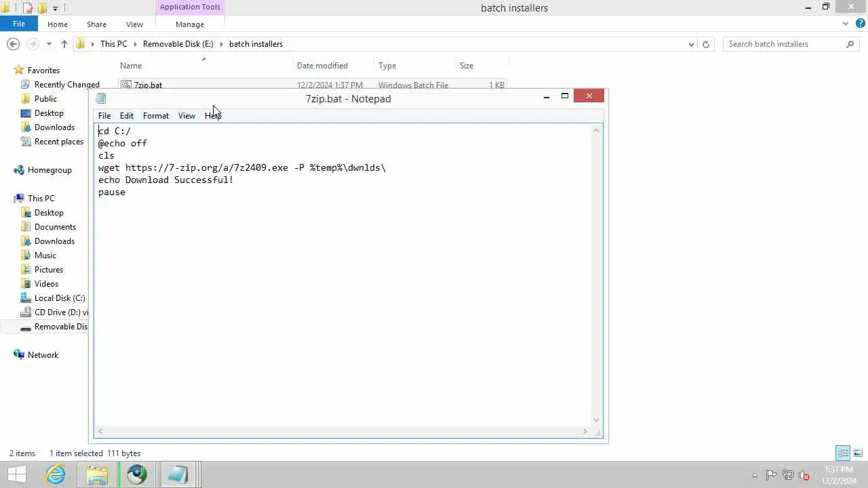Click the muted volume tray icon

pos(804,475)
